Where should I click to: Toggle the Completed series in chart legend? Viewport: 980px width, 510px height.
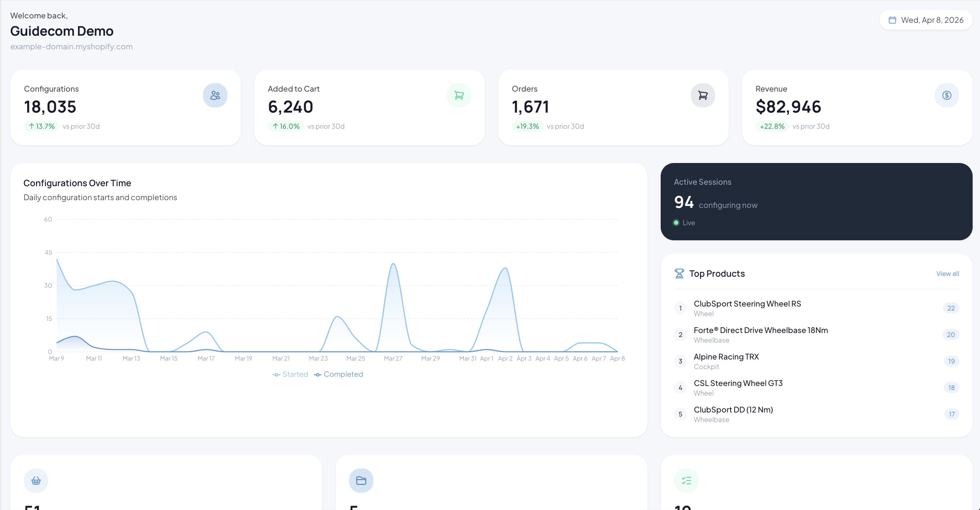(338, 375)
